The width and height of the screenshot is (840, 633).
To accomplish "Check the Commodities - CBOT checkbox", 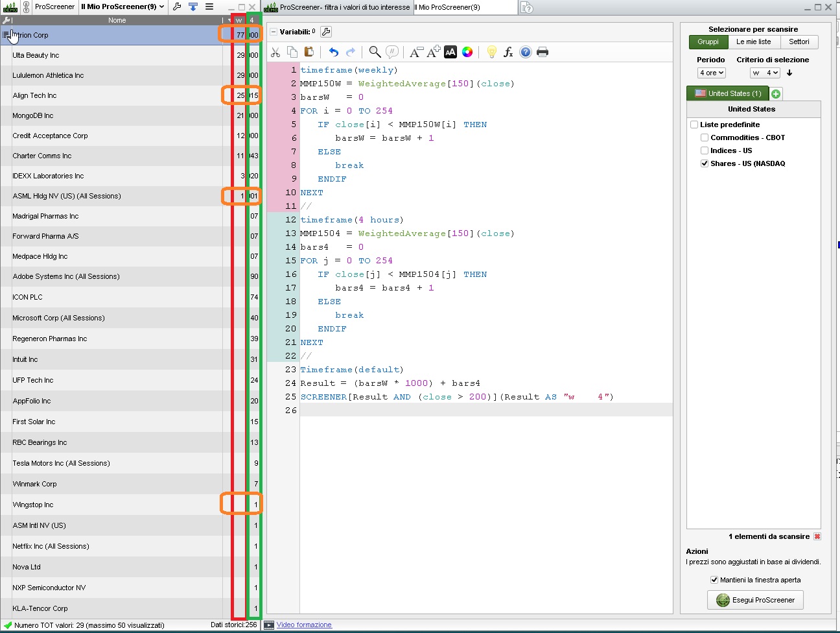I will pyautogui.click(x=705, y=137).
